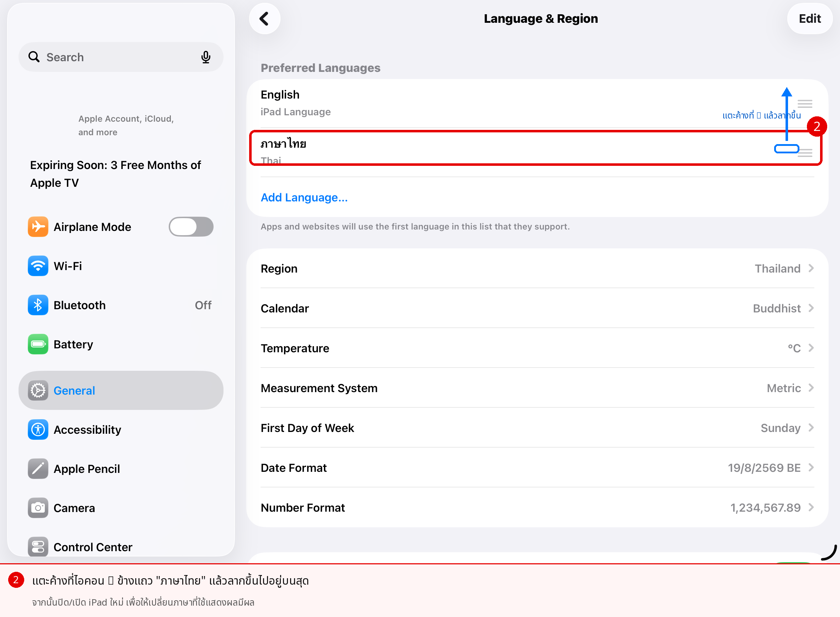Tap the Battery icon
Image resolution: width=840 pixels, height=617 pixels.
pyautogui.click(x=38, y=344)
